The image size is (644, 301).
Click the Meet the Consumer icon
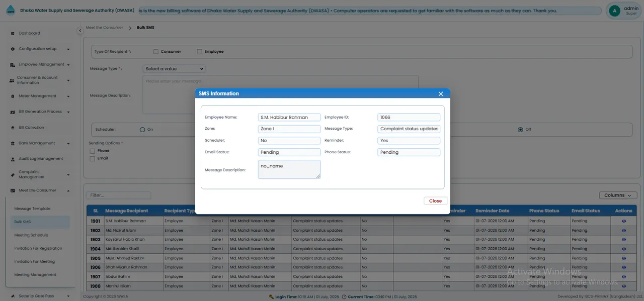click(x=13, y=190)
